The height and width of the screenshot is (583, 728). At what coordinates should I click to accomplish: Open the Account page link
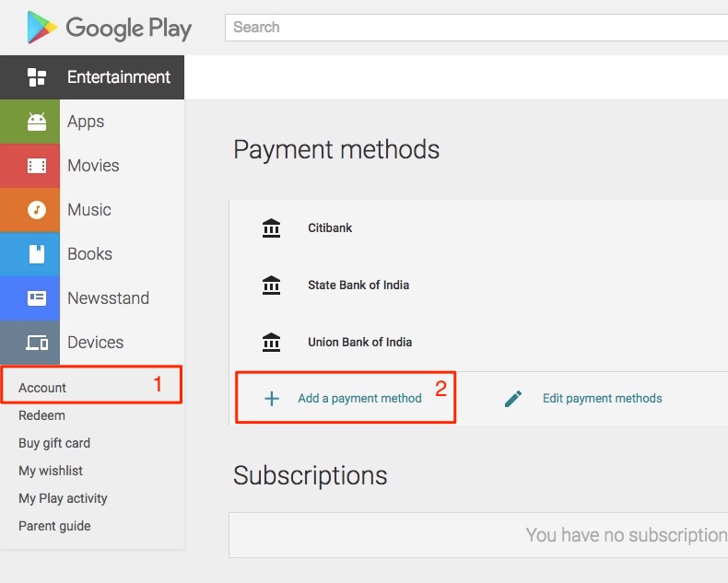pos(42,388)
